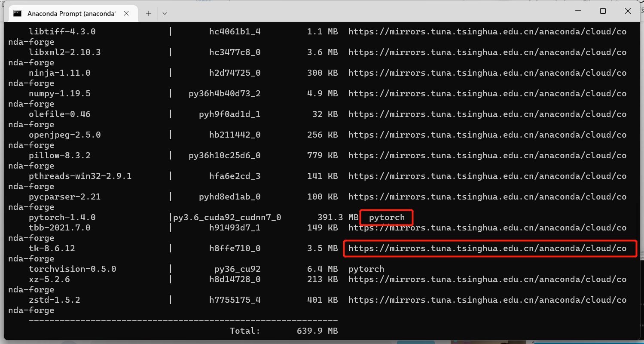The height and width of the screenshot is (344, 644).
Task: Maximize the Anaconda Prompt window
Action: 603,11
